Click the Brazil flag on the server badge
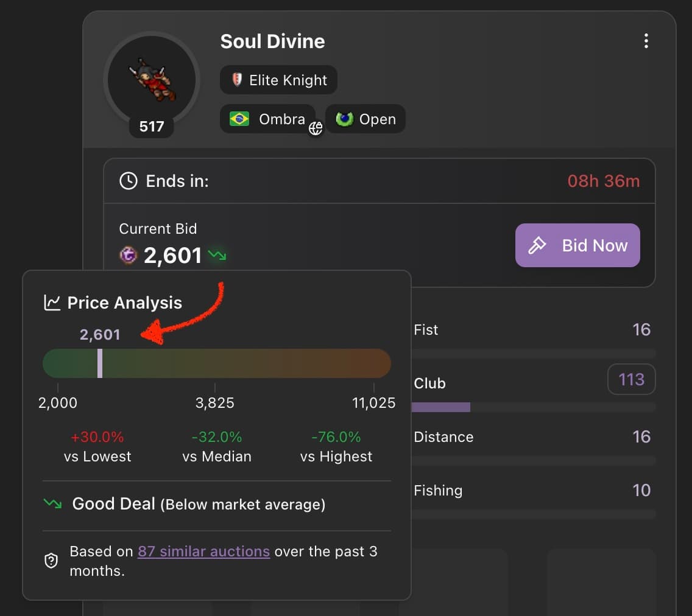Viewport: 692px width, 616px height. 239,119
